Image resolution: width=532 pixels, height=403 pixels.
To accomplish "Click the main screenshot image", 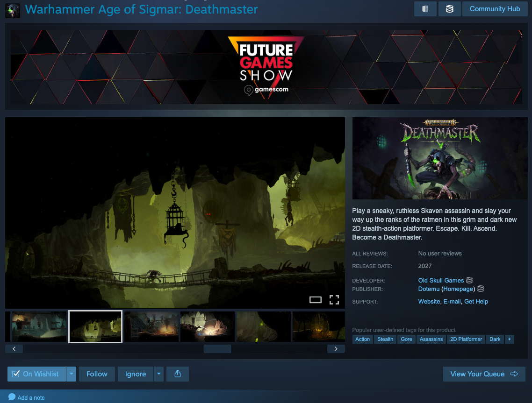I will 175,213.
